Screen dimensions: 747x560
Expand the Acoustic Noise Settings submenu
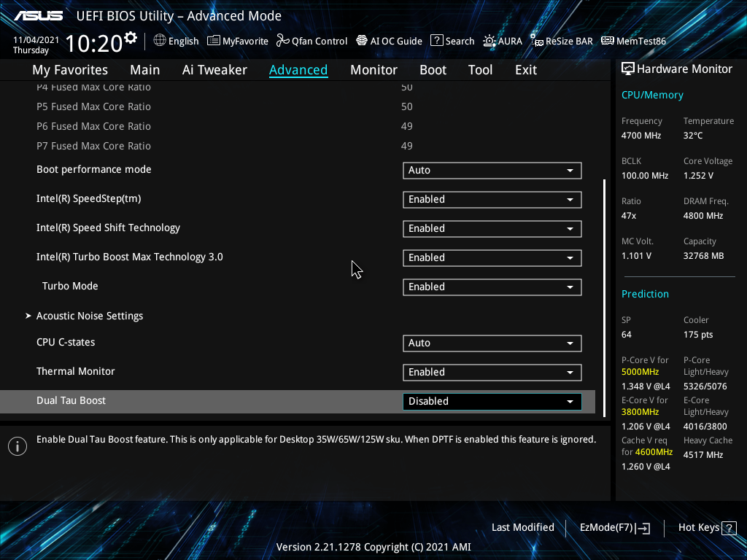click(90, 316)
